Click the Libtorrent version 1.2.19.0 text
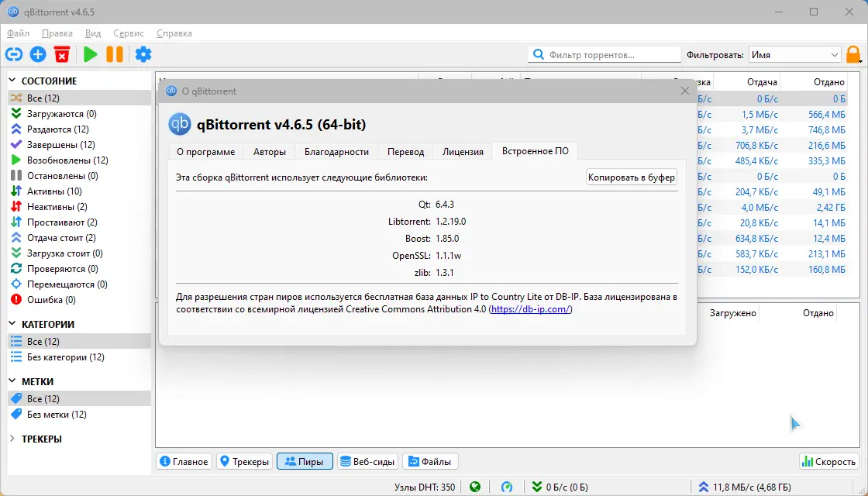Viewport: 868px width, 496px height. point(450,222)
